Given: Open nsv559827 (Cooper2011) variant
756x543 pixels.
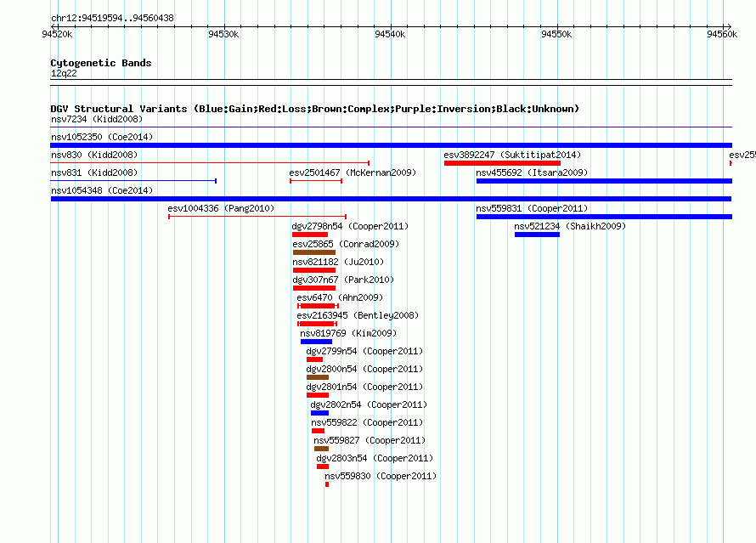Looking at the screenshot, I should click(x=370, y=440).
